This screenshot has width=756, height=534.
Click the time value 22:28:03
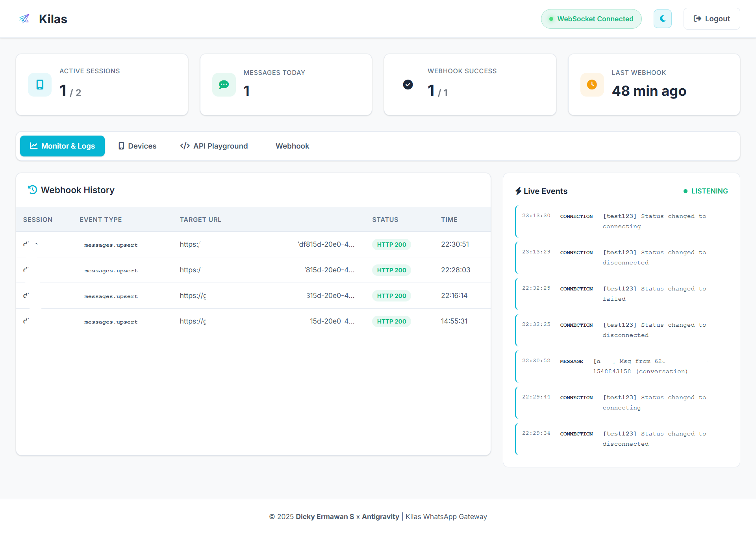(456, 270)
